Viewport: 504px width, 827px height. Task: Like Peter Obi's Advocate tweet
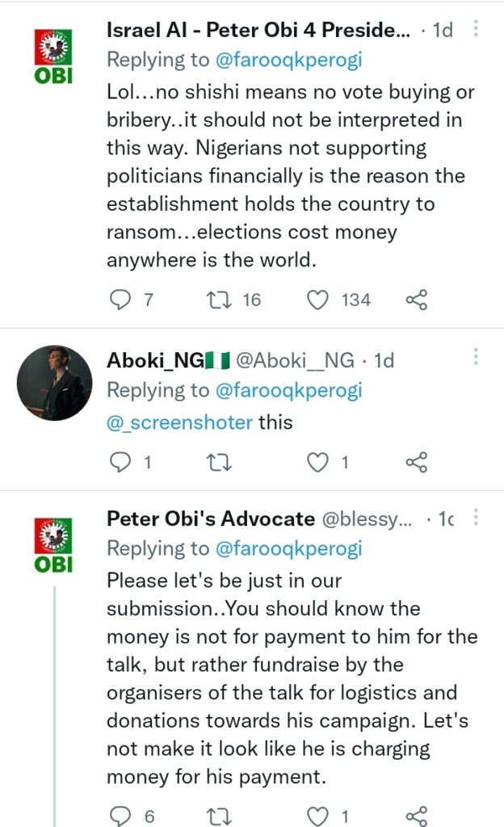(x=320, y=817)
